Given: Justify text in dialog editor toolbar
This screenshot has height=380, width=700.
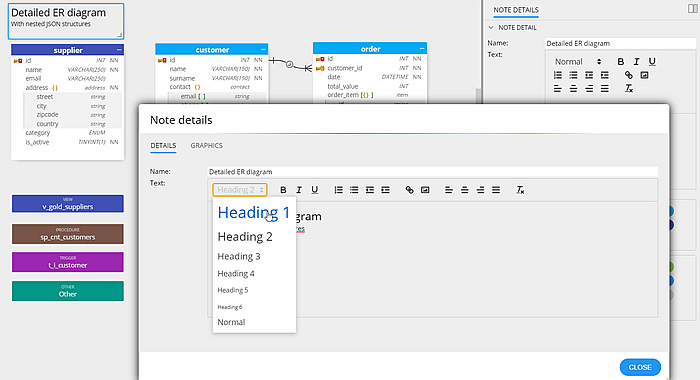Looking at the screenshot, I should tap(496, 190).
